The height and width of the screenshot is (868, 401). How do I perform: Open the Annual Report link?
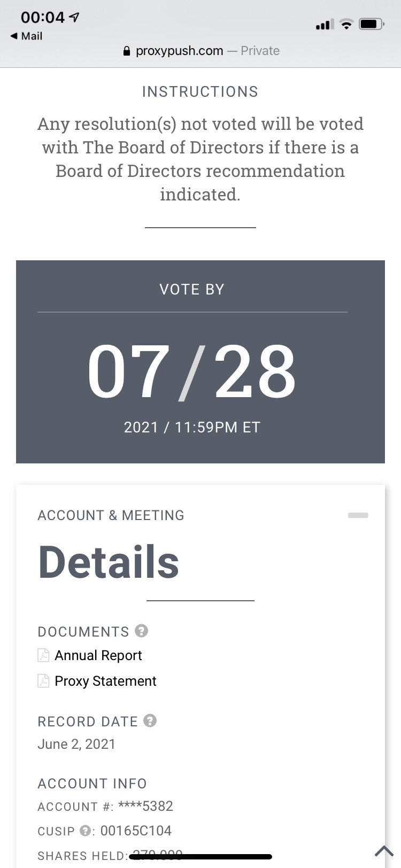pos(98,655)
